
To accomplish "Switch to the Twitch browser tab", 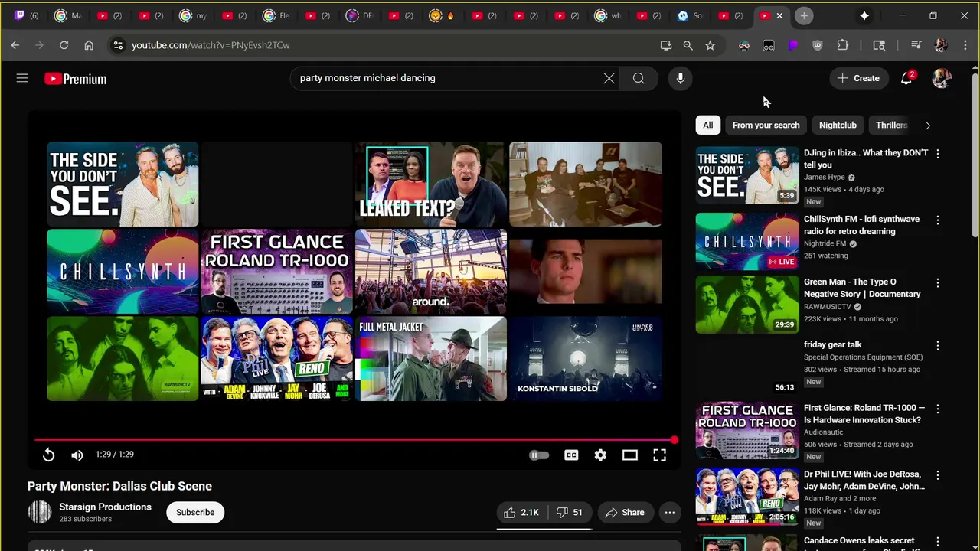I will (27, 15).
